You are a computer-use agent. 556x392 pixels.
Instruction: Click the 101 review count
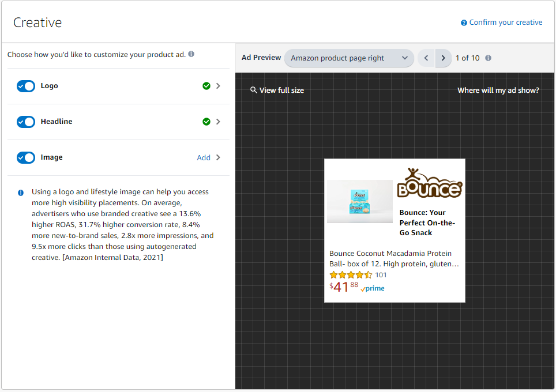381,275
